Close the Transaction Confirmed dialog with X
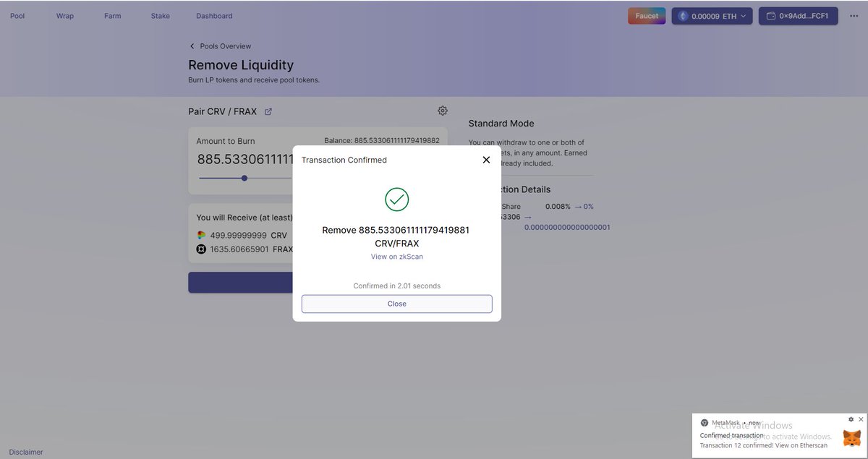 click(x=486, y=160)
